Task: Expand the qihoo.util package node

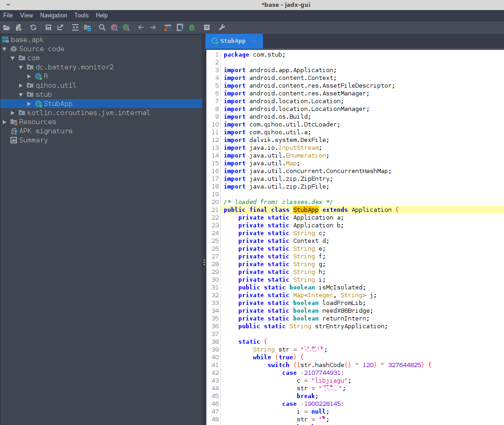Action: [x=21, y=85]
